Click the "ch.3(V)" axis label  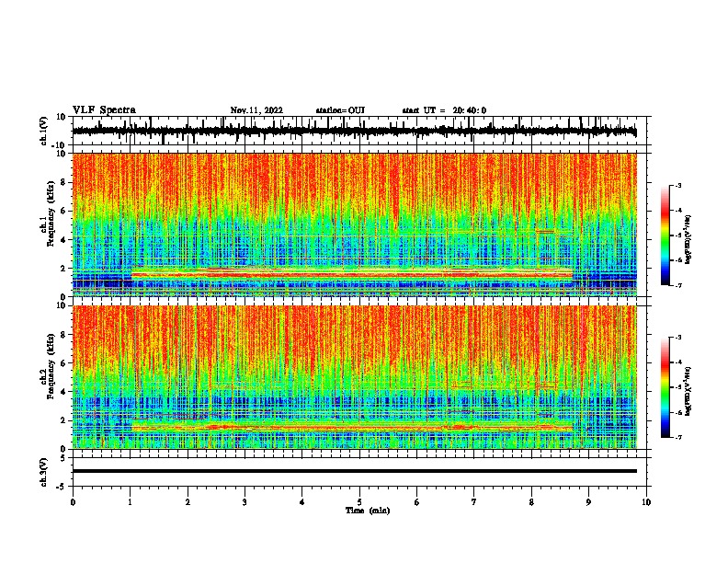44,472
